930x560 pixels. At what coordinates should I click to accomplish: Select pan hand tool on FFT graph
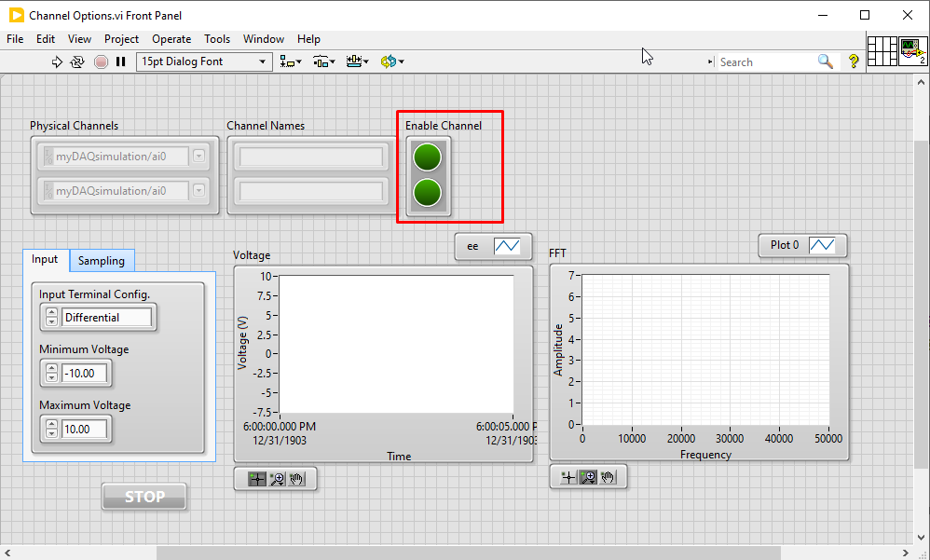click(x=608, y=477)
